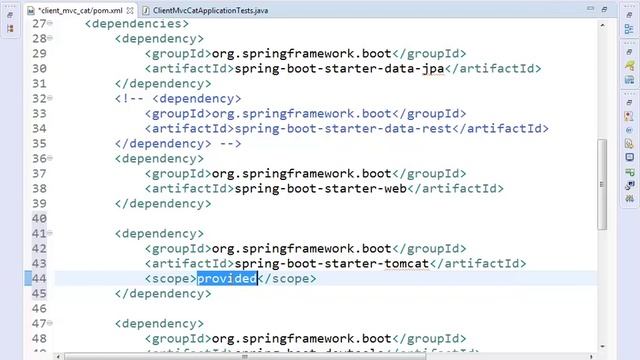
Task: Click the horizontal scrollbar thumb
Action: point(245,357)
